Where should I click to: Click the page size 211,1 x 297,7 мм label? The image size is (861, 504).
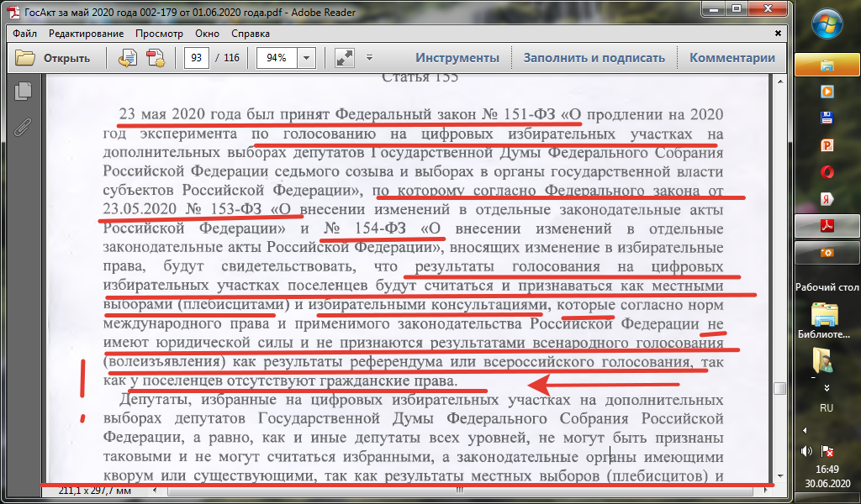pyautogui.click(x=94, y=491)
